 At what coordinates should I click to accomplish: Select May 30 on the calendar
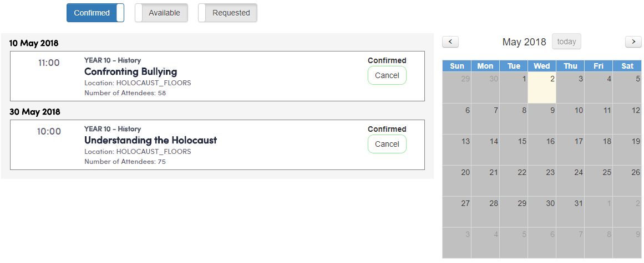[542, 212]
